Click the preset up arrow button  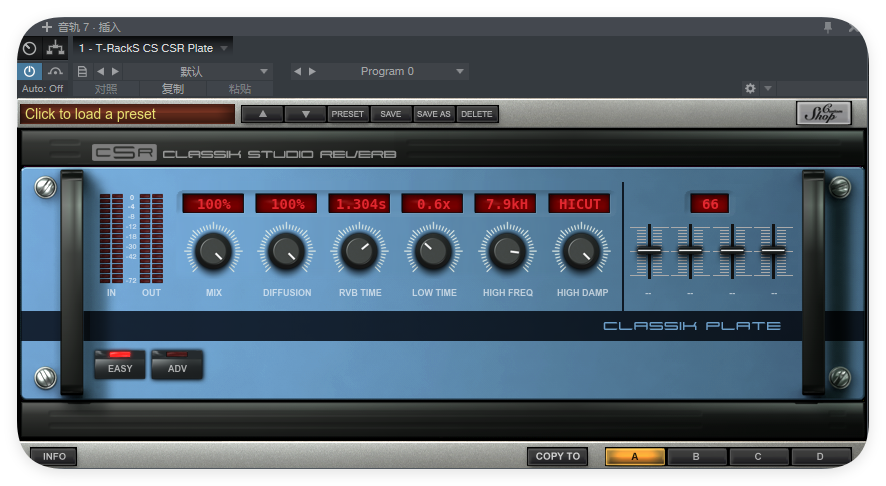(x=263, y=114)
